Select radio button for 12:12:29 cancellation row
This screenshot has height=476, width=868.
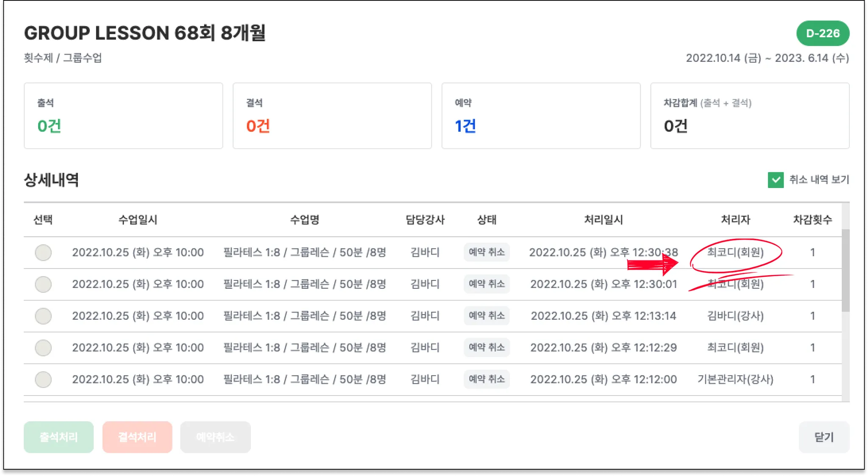[x=43, y=348]
